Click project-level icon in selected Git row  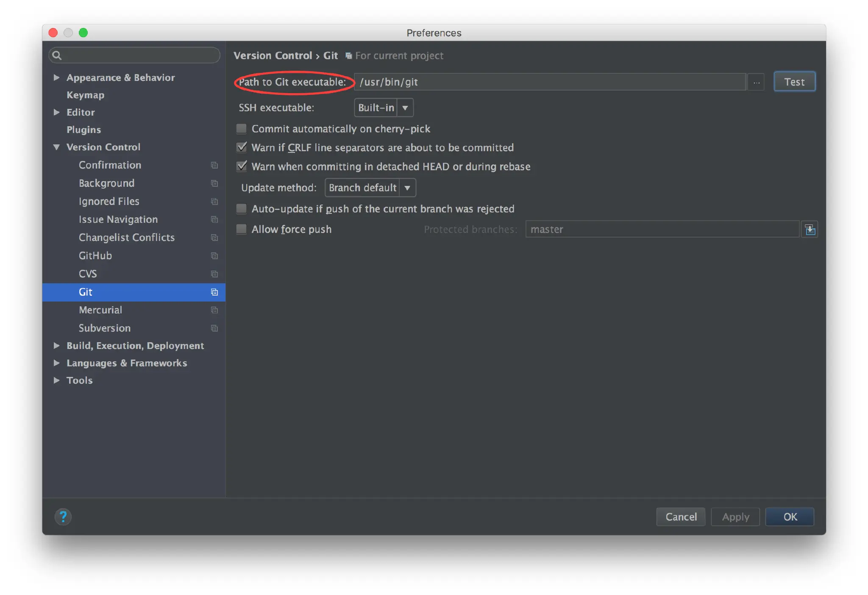click(214, 292)
